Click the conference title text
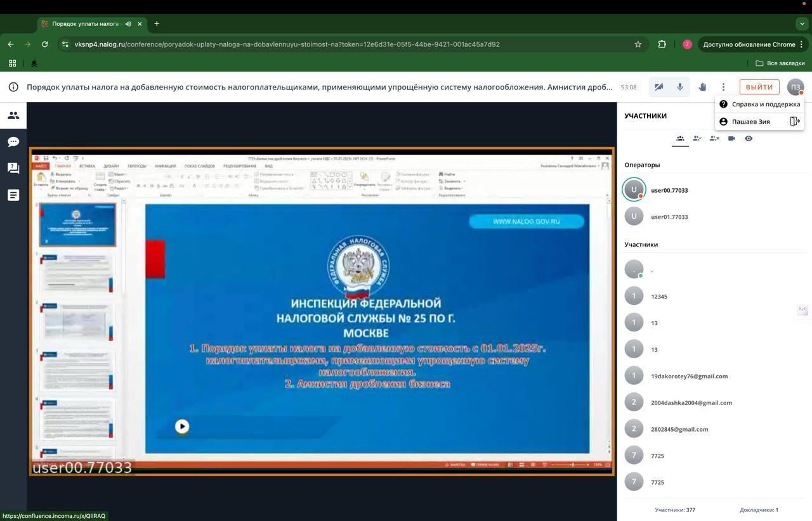 319,87
